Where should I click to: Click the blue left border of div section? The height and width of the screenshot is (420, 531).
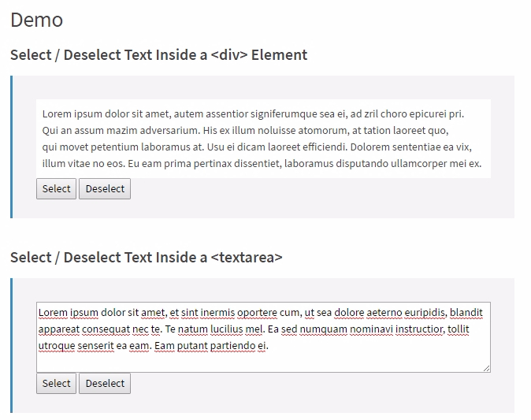tap(12, 147)
